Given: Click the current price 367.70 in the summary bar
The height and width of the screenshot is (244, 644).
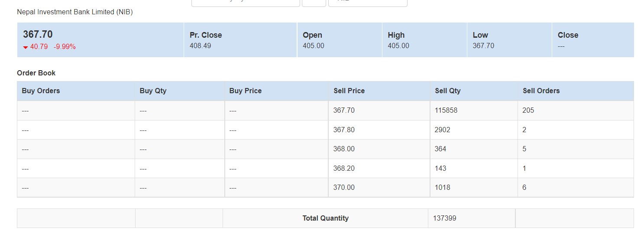Looking at the screenshot, I should tap(38, 35).
